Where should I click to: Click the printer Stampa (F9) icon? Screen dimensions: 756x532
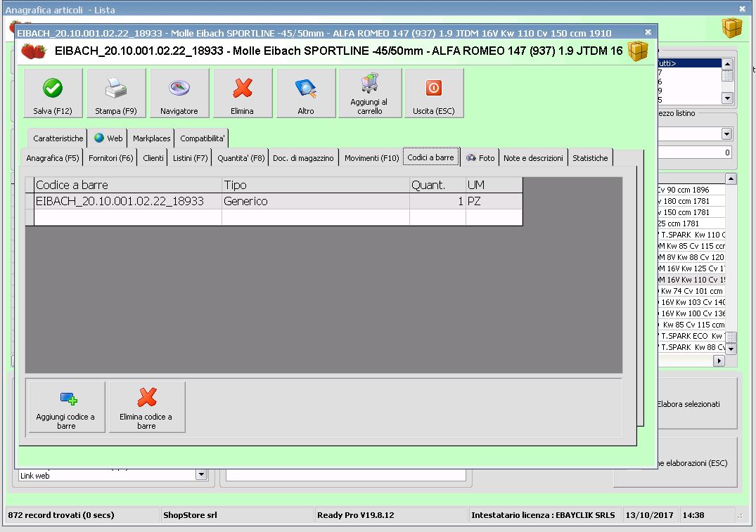tap(116, 88)
